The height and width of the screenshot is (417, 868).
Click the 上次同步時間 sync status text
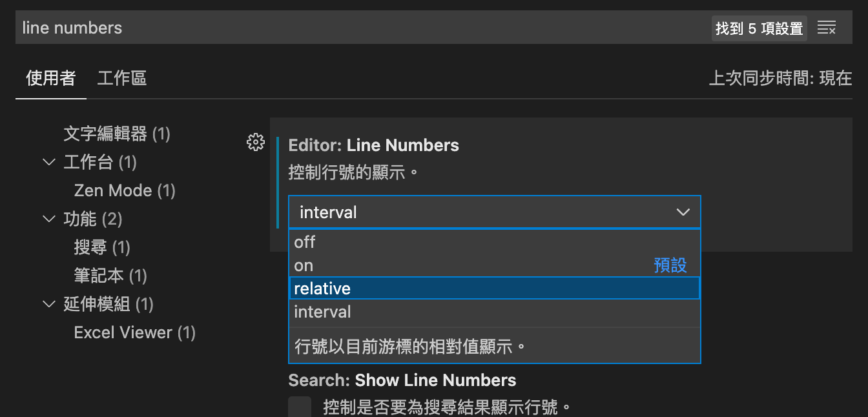[x=780, y=79]
